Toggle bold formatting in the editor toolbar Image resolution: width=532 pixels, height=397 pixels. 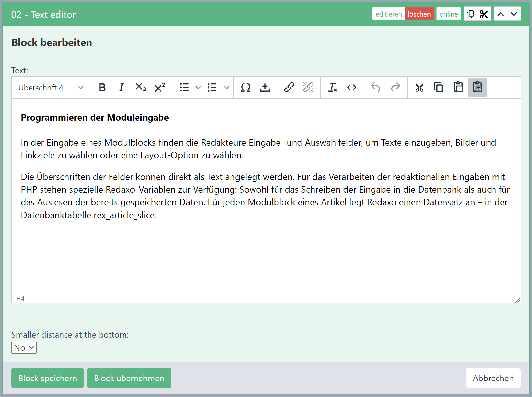pos(102,88)
